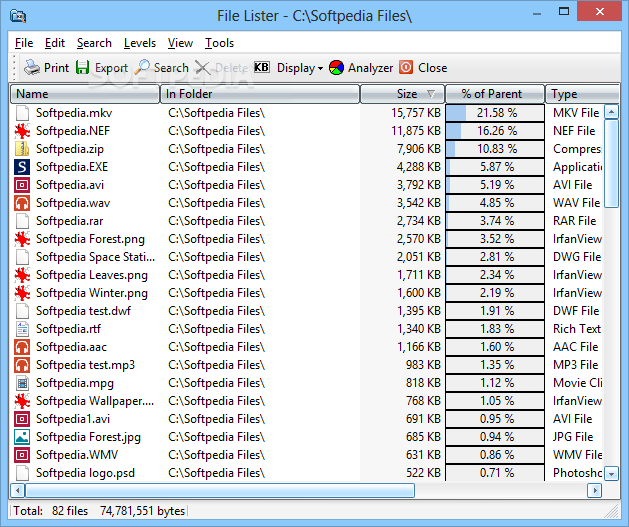629x527 pixels.
Task: Select the Softpedia.zip archive icon
Action: 22,149
